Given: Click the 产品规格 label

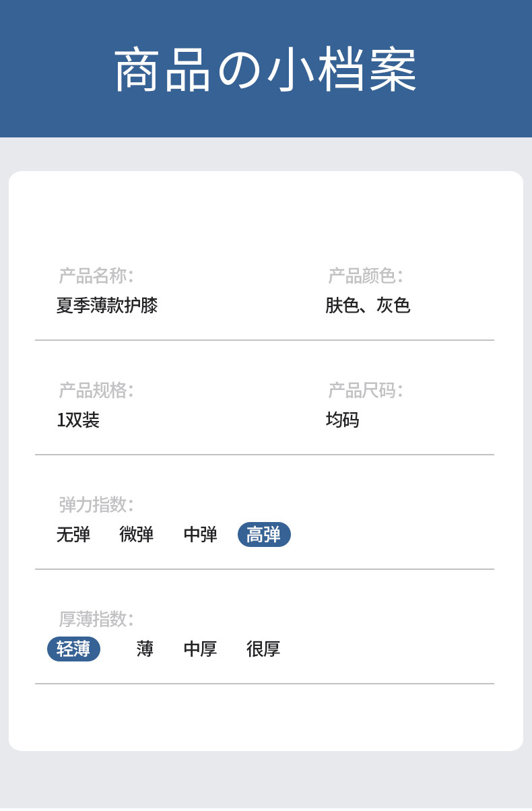Looking at the screenshot, I should coord(96,390).
